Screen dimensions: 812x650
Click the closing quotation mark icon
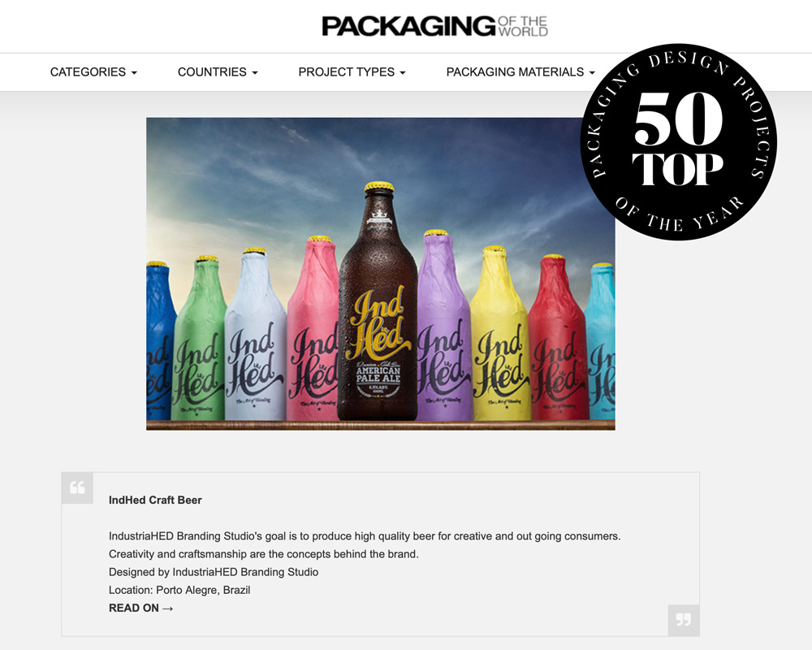click(684, 620)
